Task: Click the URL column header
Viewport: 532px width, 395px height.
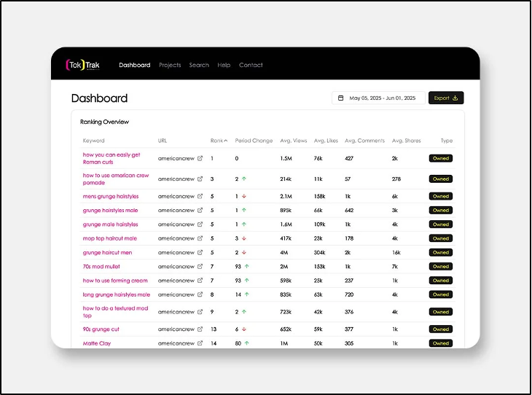Action: point(163,141)
